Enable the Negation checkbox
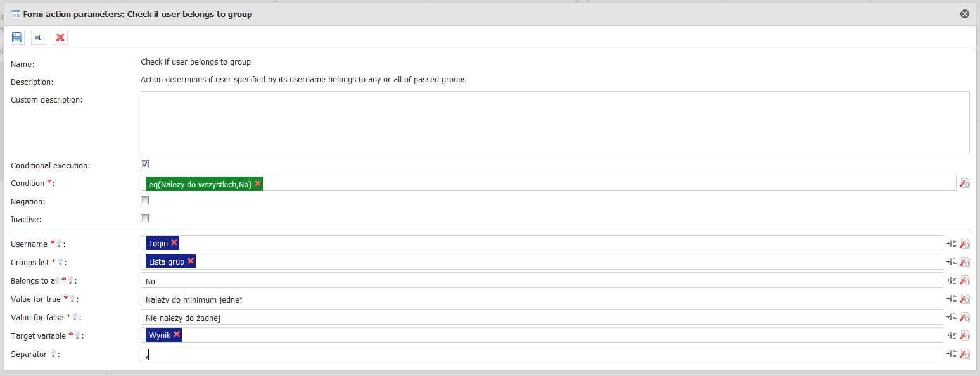The width and height of the screenshot is (980, 376). pos(145,201)
